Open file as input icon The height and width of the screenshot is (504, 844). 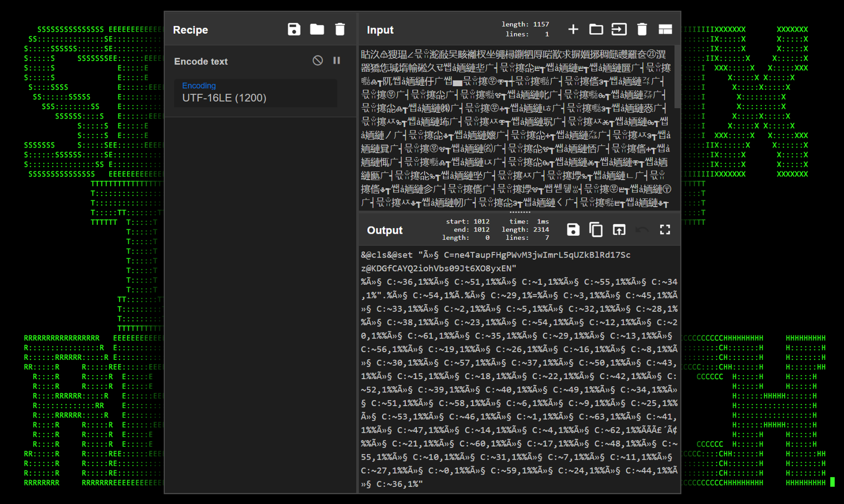619,29
